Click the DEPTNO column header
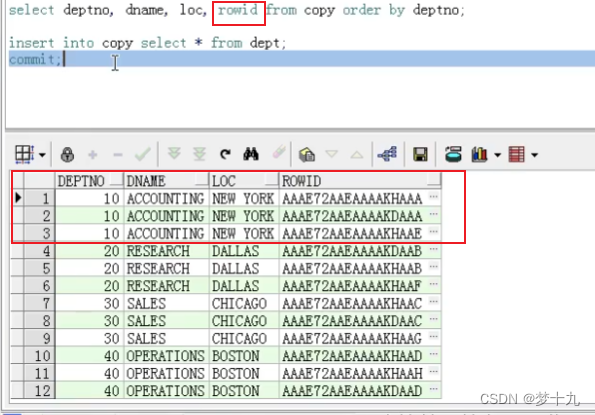Image resolution: width=595 pixels, height=415 pixels. (90, 181)
